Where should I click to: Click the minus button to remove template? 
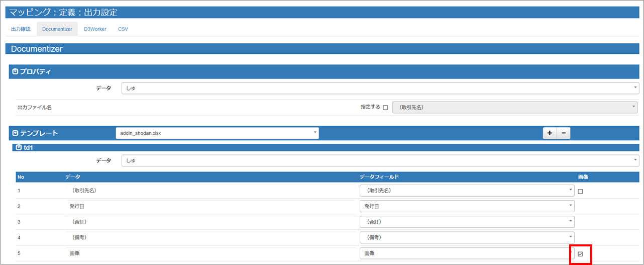click(x=563, y=133)
